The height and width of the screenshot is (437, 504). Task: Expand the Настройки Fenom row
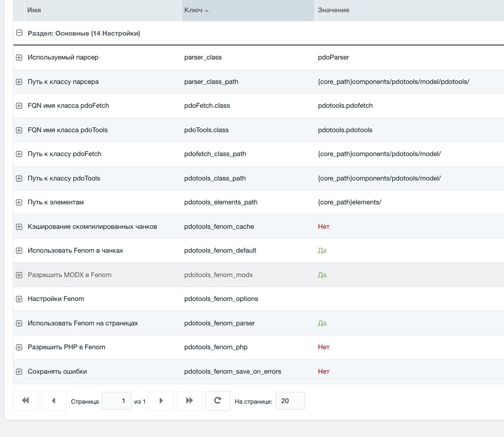pos(19,299)
